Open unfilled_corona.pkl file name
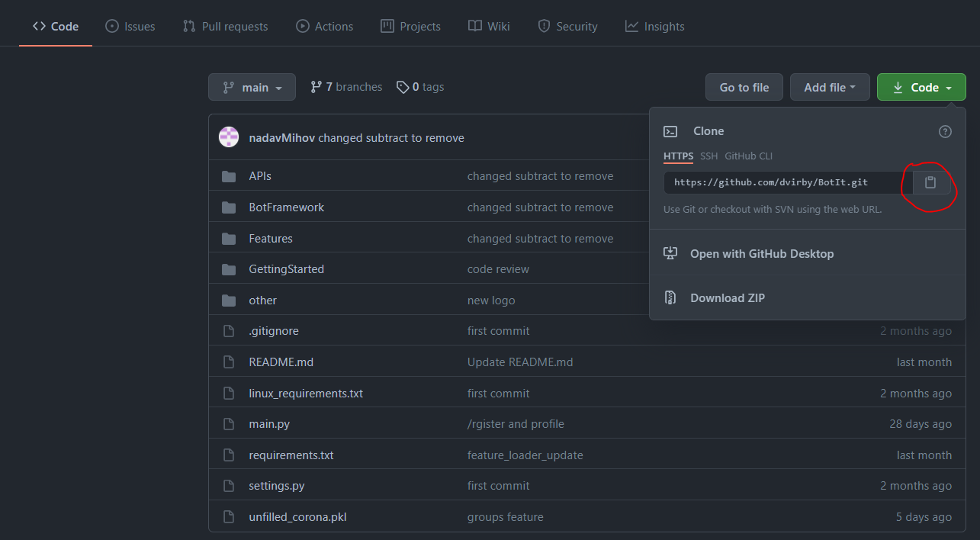The width and height of the screenshot is (980, 540). pos(298,517)
